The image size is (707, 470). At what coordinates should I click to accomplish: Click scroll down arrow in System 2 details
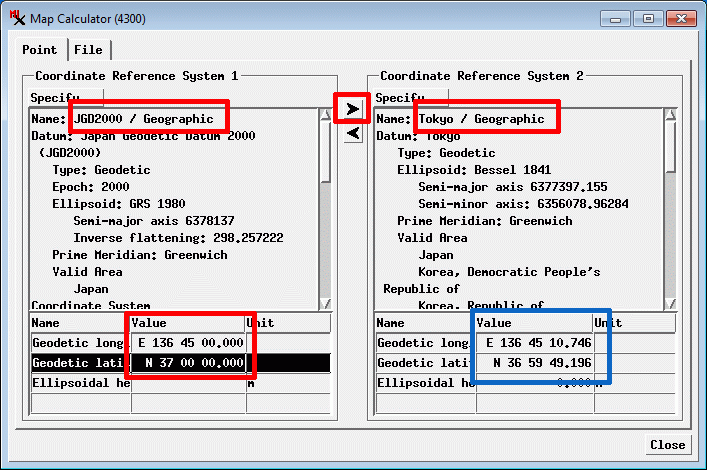pyautogui.click(x=670, y=304)
